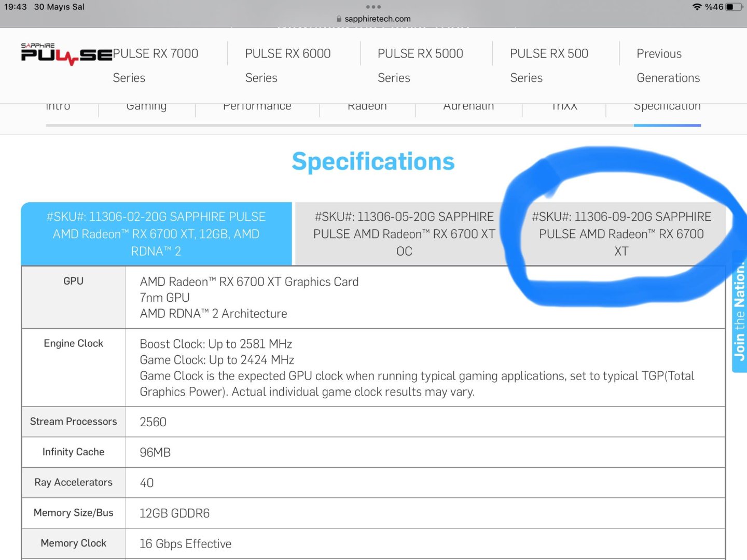Tap the Wi-Fi status icon
Image resolution: width=747 pixels, height=560 pixels.
point(697,7)
